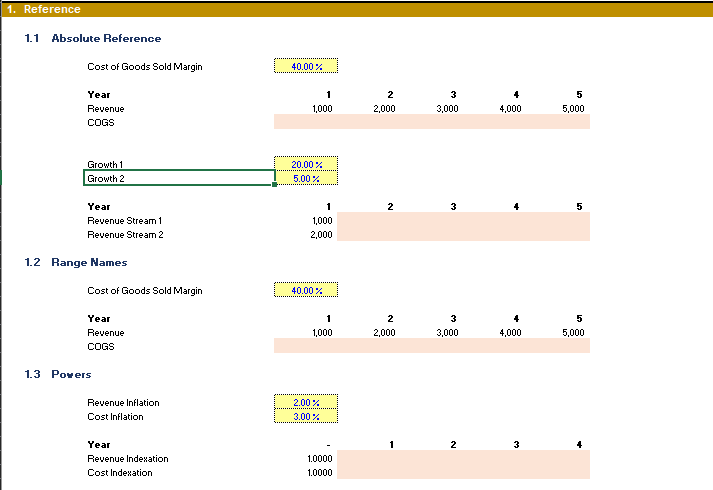Click the 'Revenue' row label under Absolute Reference
Viewport: 713px width, 490px height.
point(105,108)
